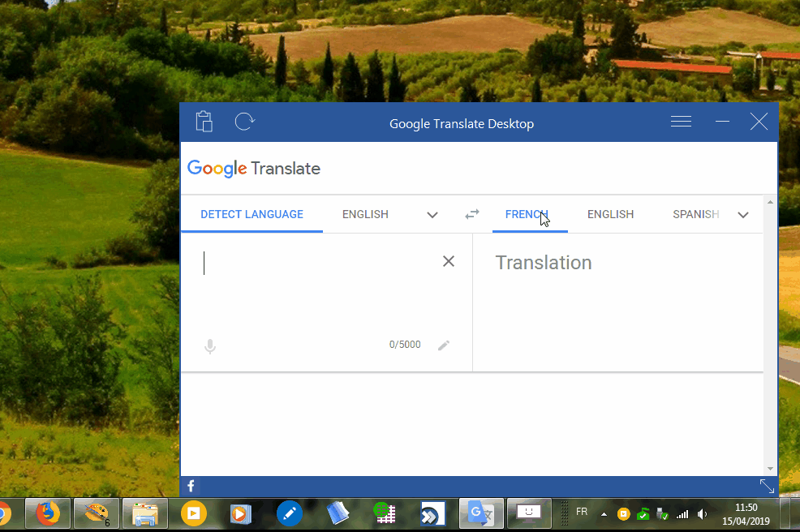This screenshot has width=800, height=532.
Task: Click the clipboard paste icon in title bar
Action: click(x=204, y=122)
